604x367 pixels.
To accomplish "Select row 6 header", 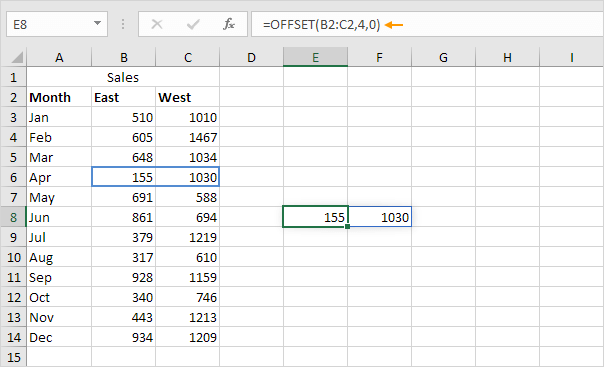I will [13, 177].
